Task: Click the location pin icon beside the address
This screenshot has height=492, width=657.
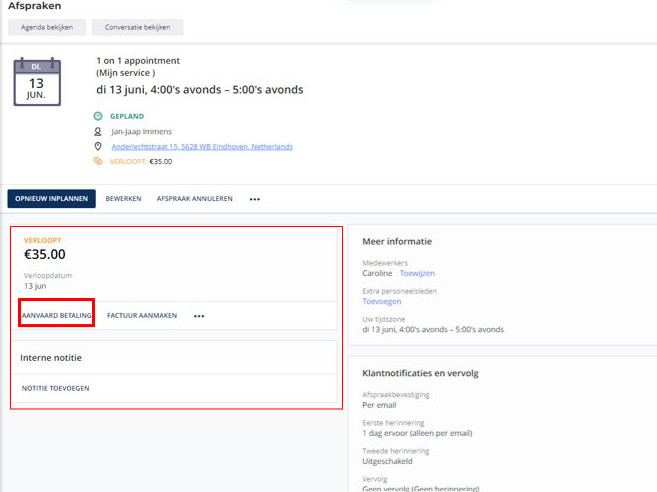Action: point(98,146)
